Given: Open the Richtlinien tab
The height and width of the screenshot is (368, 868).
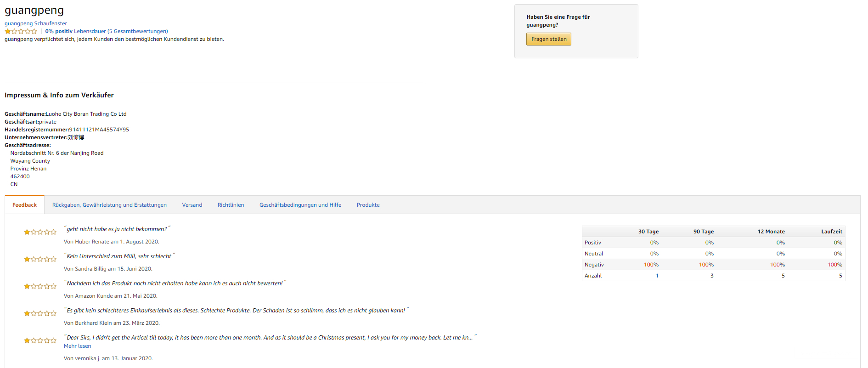Looking at the screenshot, I should pyautogui.click(x=231, y=205).
